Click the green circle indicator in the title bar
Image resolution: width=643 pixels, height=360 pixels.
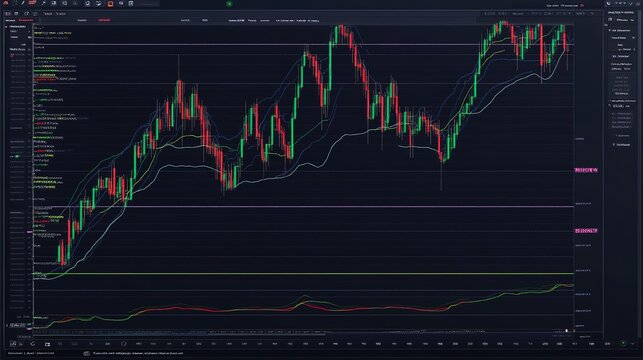tap(230, 4)
